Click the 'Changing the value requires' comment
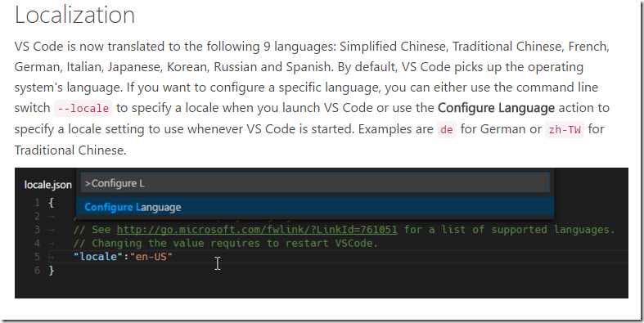The height and width of the screenshot is (323, 644). [x=225, y=243]
